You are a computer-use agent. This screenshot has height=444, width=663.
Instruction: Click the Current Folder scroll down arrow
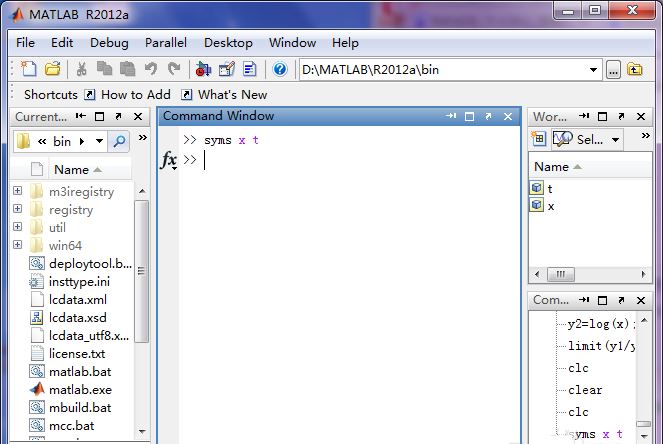click(x=142, y=432)
